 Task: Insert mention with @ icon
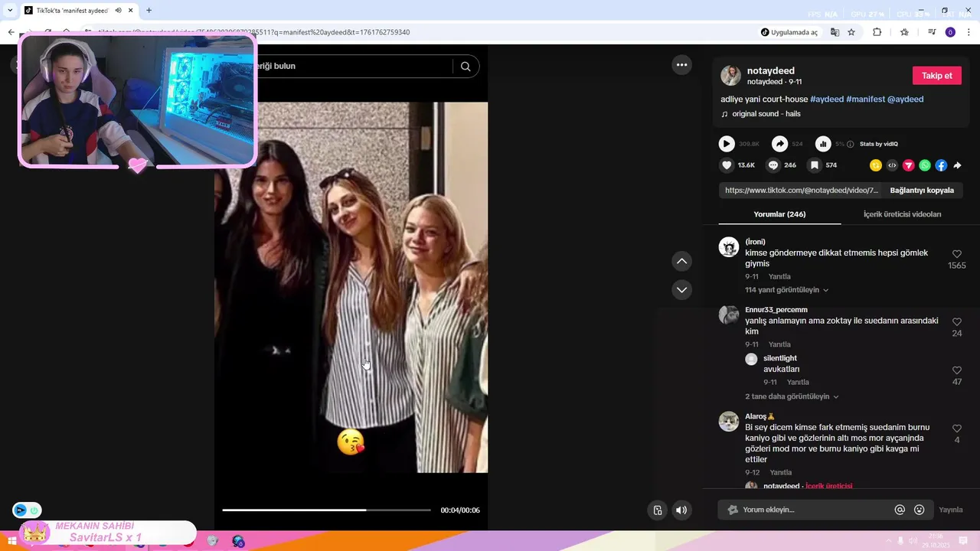pyautogui.click(x=900, y=510)
